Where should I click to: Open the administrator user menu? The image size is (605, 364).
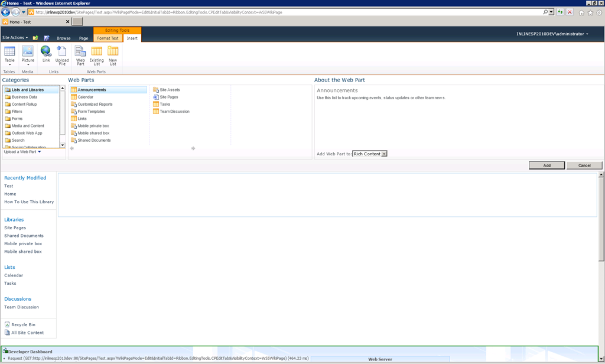pos(552,34)
